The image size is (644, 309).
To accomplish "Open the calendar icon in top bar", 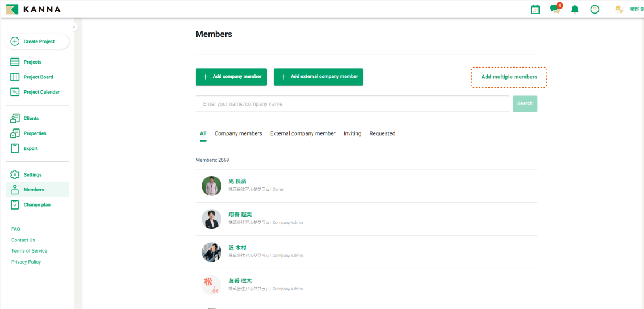I will pos(535,9).
